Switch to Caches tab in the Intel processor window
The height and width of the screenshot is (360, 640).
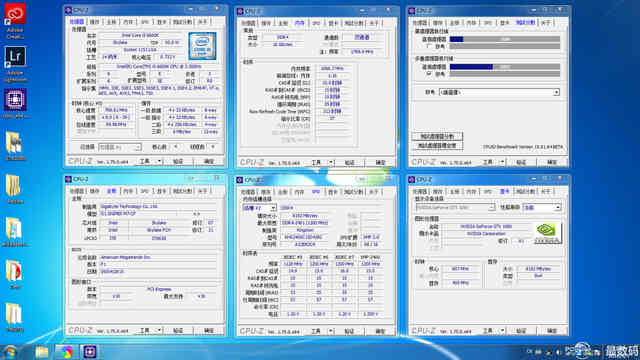[x=94, y=22]
